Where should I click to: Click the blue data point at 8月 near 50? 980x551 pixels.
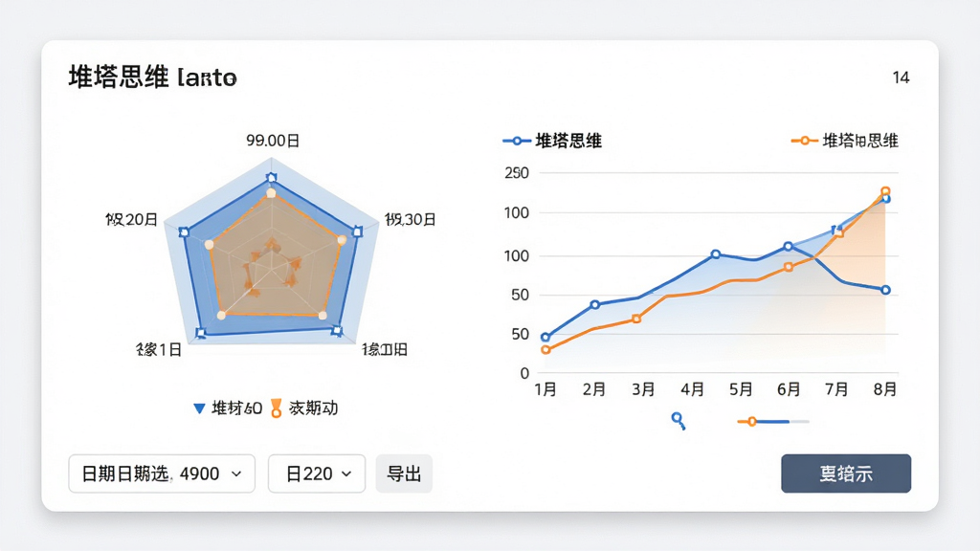(885, 290)
